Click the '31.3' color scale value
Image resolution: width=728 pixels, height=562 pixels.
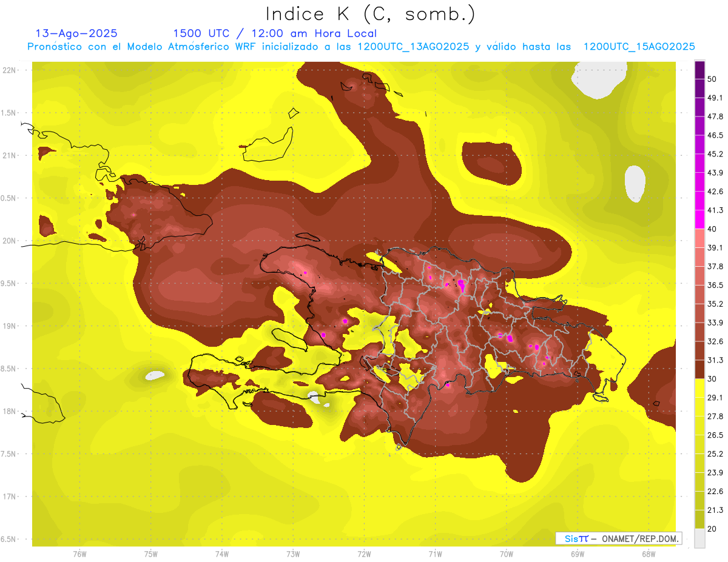[715, 360]
